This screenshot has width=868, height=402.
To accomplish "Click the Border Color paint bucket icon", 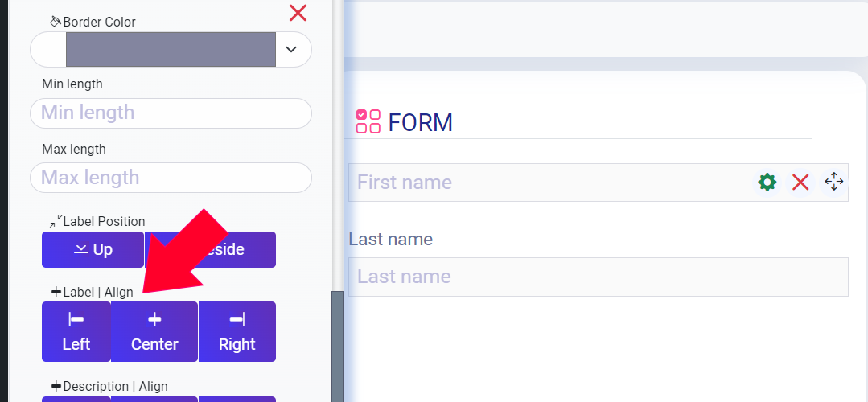I will point(56,22).
